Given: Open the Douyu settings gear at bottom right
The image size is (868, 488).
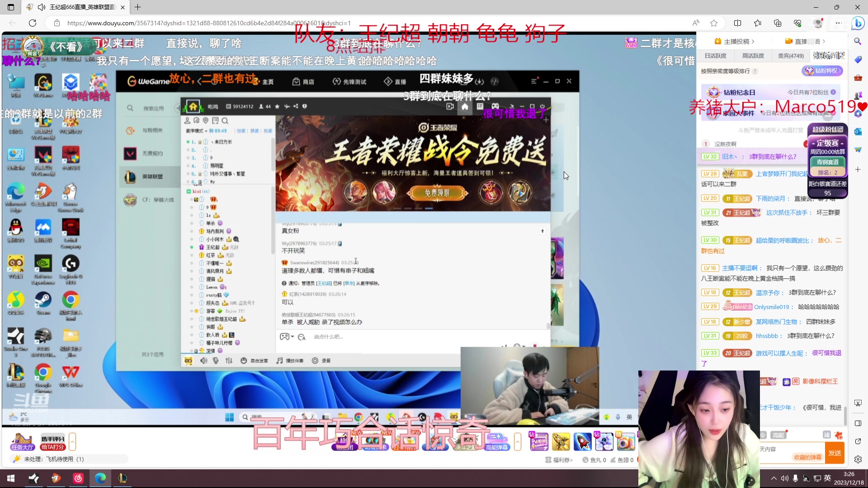Looking at the screenshot, I should (857, 459).
